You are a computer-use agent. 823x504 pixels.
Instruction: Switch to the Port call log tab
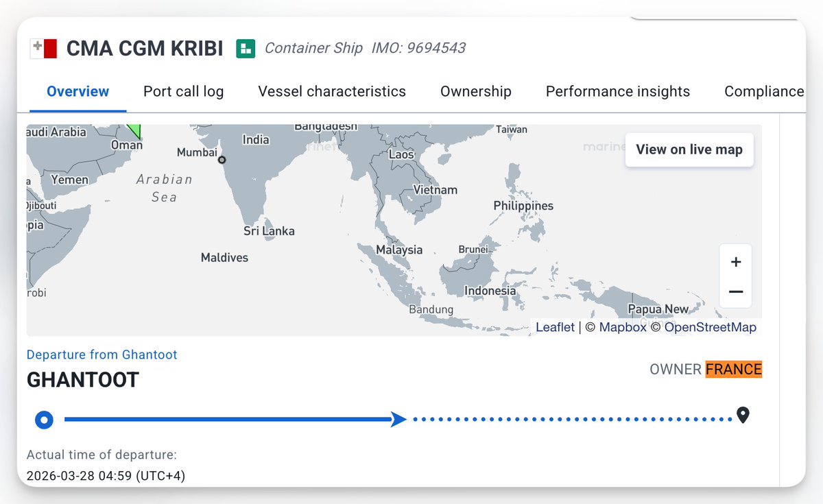point(183,91)
